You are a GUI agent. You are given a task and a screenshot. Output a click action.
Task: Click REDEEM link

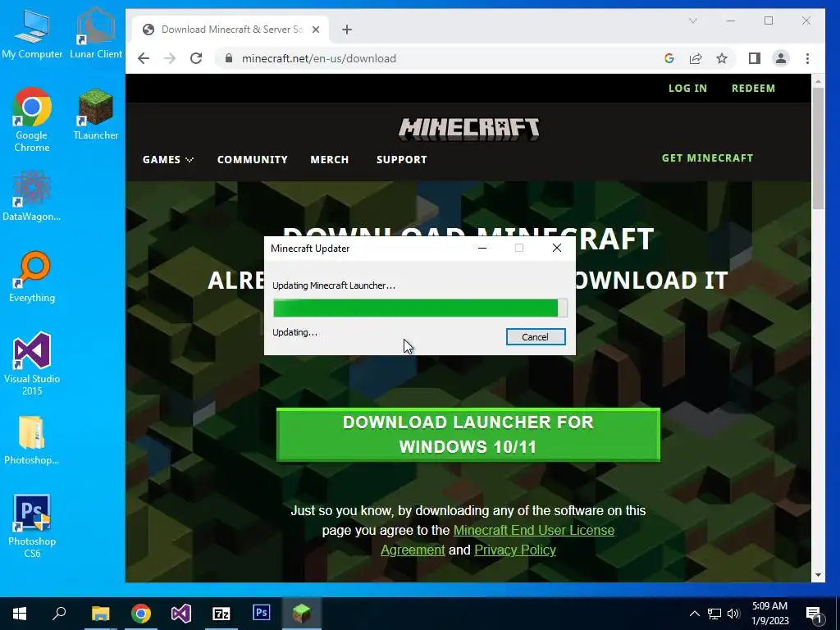pyautogui.click(x=753, y=89)
